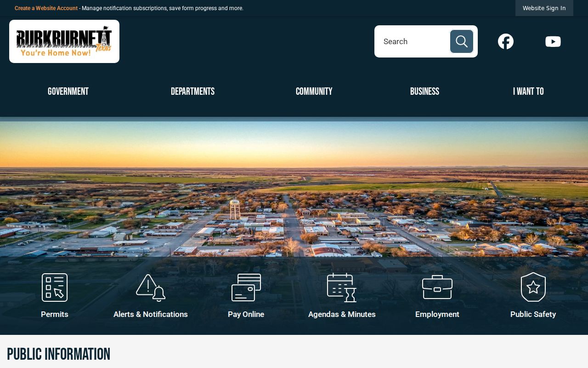The image size is (588, 368).
Task: Open the Agendas & Minutes text link
Action: (x=342, y=314)
